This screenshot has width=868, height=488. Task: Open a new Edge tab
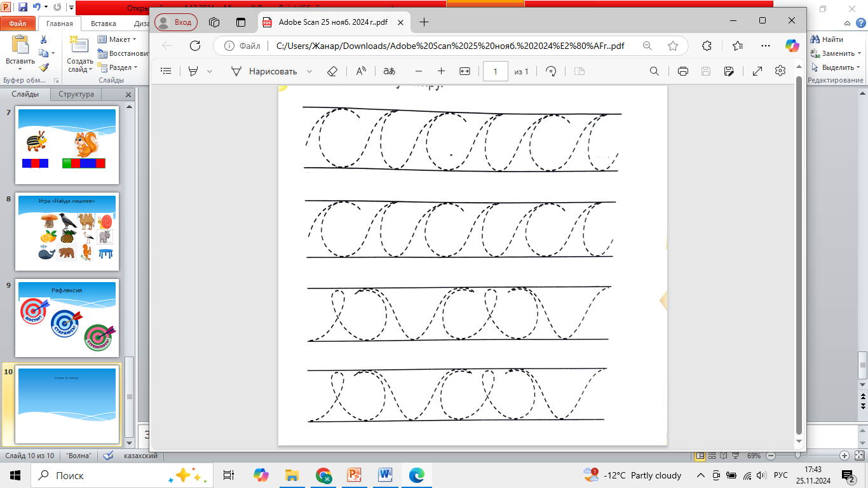[x=424, y=22]
